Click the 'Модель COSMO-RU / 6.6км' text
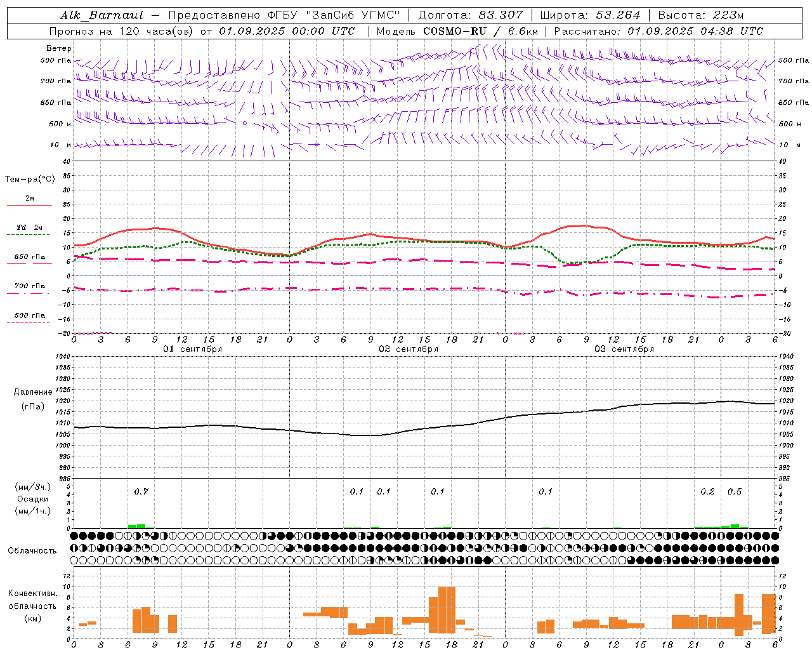812x650 pixels. [x=457, y=31]
